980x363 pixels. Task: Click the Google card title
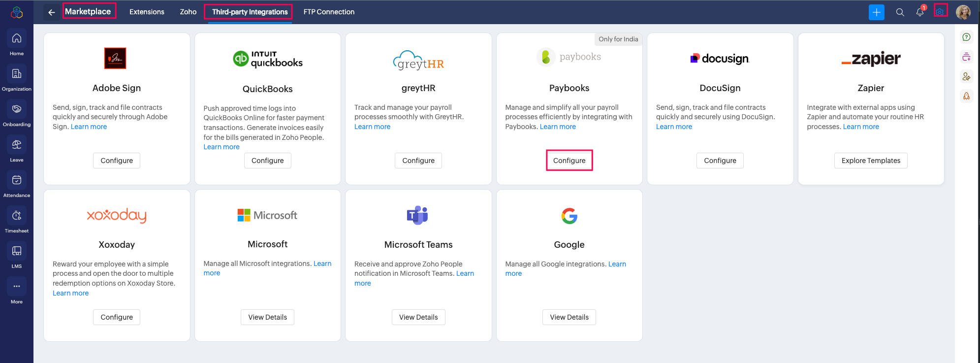569,245
